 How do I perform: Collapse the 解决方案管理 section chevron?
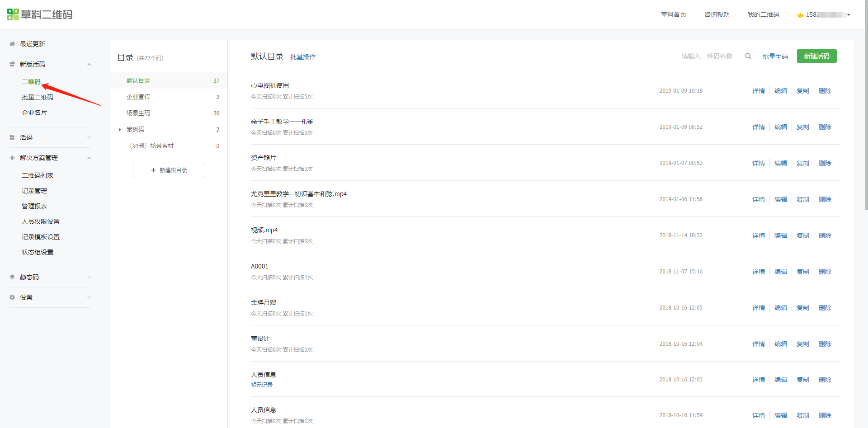(x=89, y=158)
